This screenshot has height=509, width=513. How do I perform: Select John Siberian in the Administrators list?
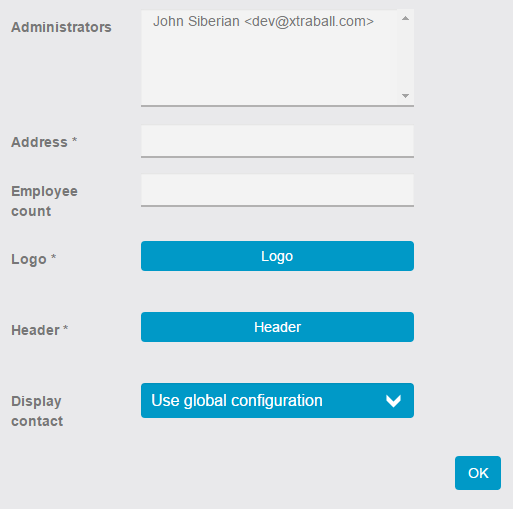click(x=263, y=22)
